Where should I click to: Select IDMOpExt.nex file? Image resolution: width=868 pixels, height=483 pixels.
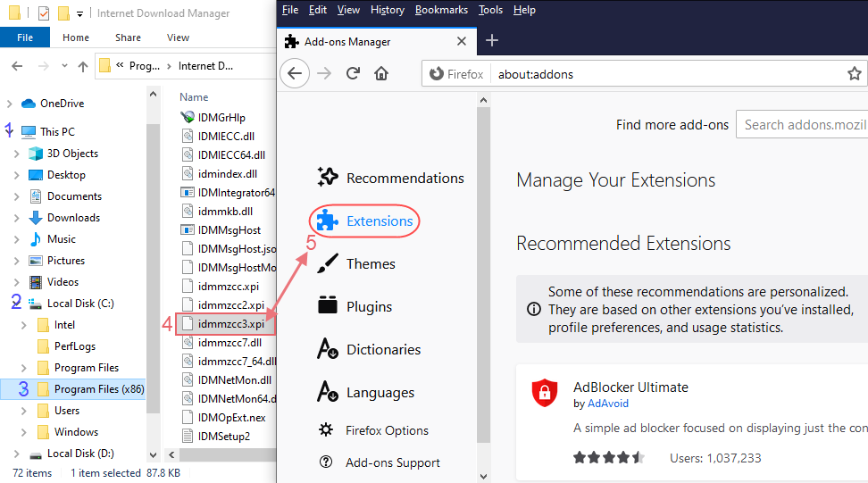(224, 418)
